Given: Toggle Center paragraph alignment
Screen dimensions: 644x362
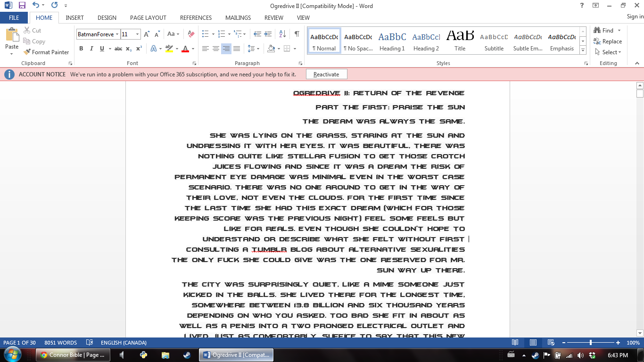Looking at the screenshot, I should coord(216,49).
